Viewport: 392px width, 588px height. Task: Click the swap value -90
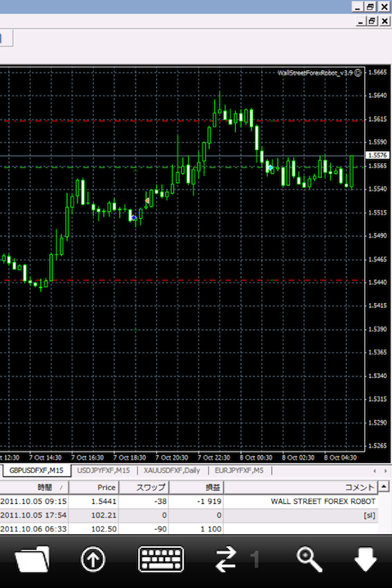[160, 528]
